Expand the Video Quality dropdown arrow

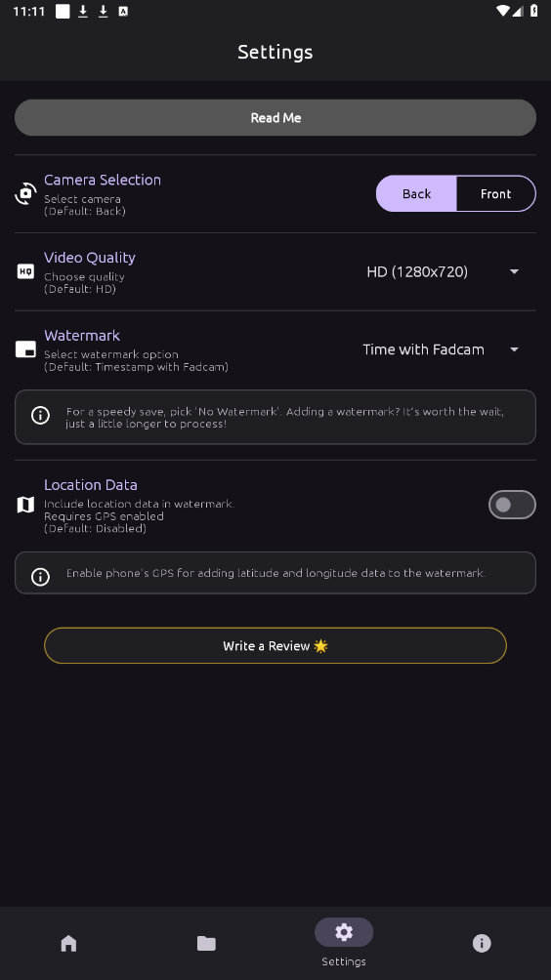tap(514, 272)
